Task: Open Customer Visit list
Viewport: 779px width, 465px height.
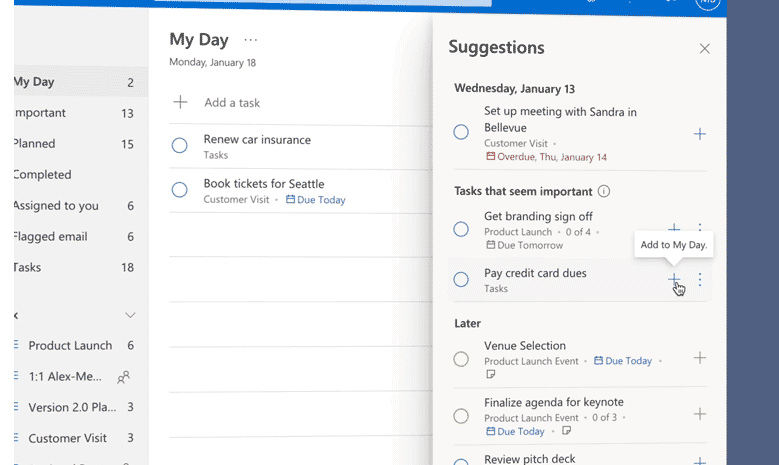Action: (x=81, y=438)
